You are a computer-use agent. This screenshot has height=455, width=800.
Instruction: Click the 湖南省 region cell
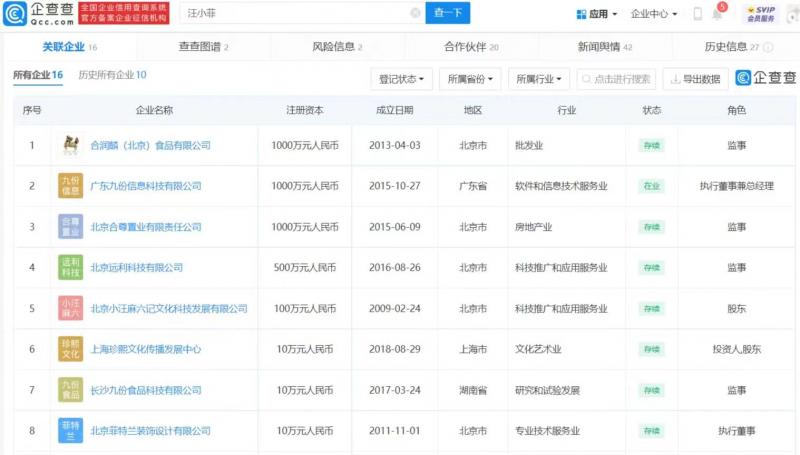coord(473,390)
